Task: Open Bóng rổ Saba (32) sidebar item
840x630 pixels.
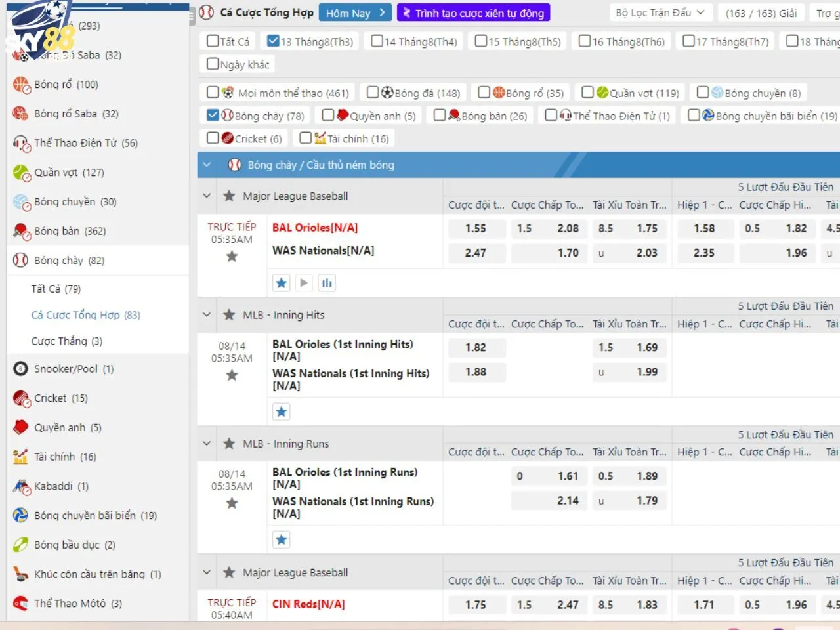Action: [77, 114]
